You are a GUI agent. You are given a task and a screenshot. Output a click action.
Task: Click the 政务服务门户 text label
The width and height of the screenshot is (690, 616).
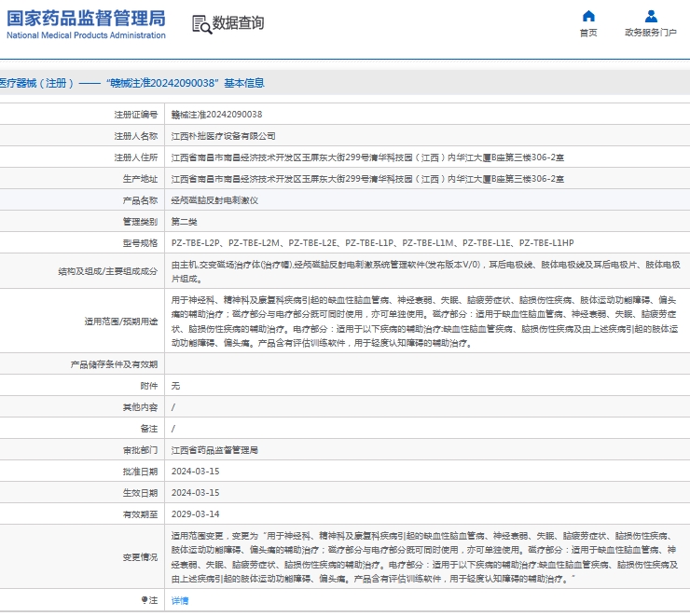651,33
